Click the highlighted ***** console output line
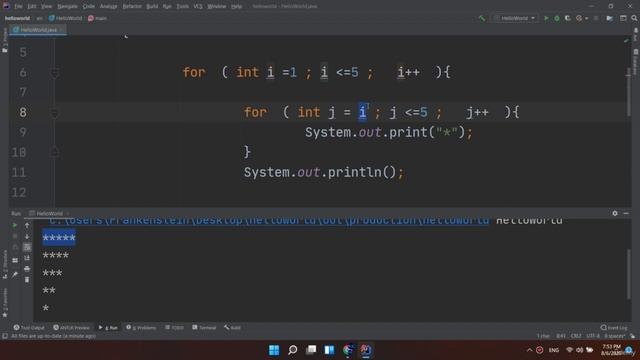This screenshot has height=360, width=640. pos(59,238)
